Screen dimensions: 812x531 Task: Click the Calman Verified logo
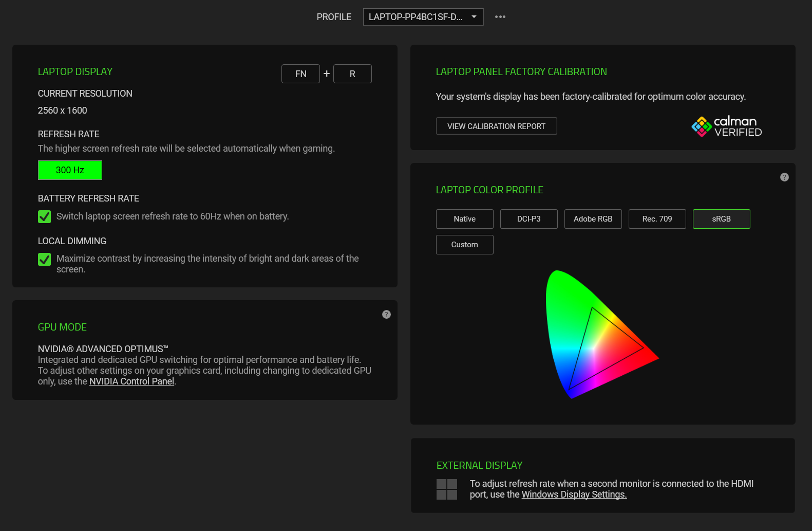[726, 126]
